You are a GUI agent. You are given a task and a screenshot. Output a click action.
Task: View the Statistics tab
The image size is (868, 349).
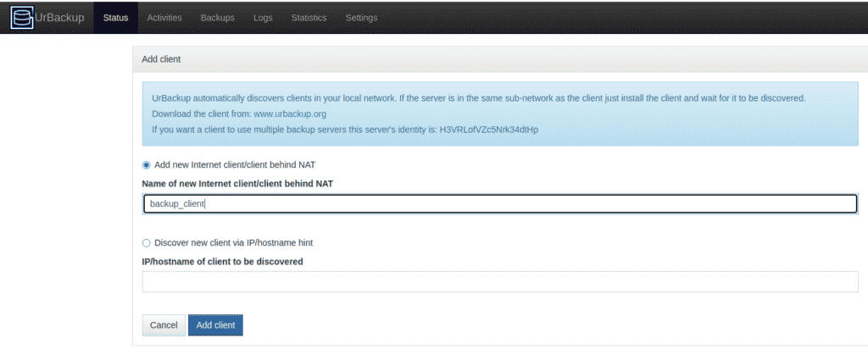coord(309,18)
